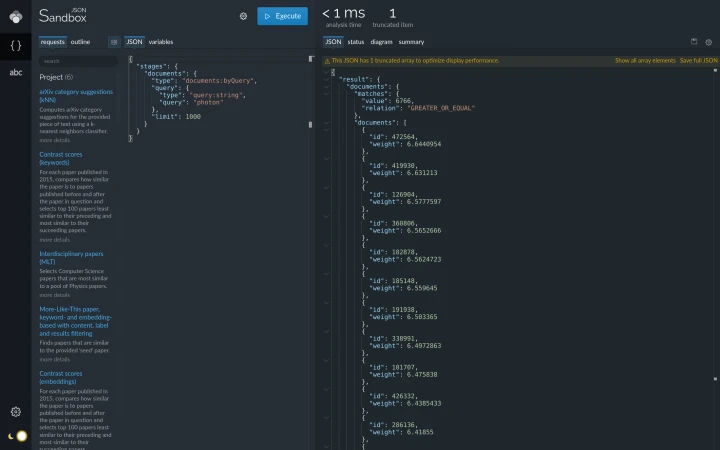Open the diagram tab
The image size is (720, 450).
pyautogui.click(x=382, y=42)
